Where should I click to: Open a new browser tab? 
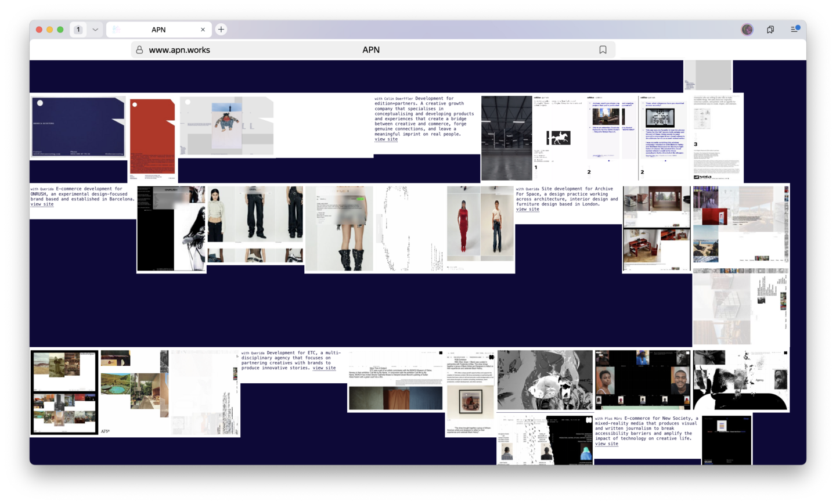221,30
